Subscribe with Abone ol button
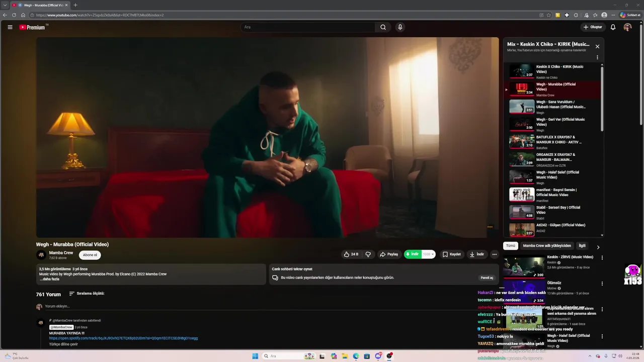 90,255
